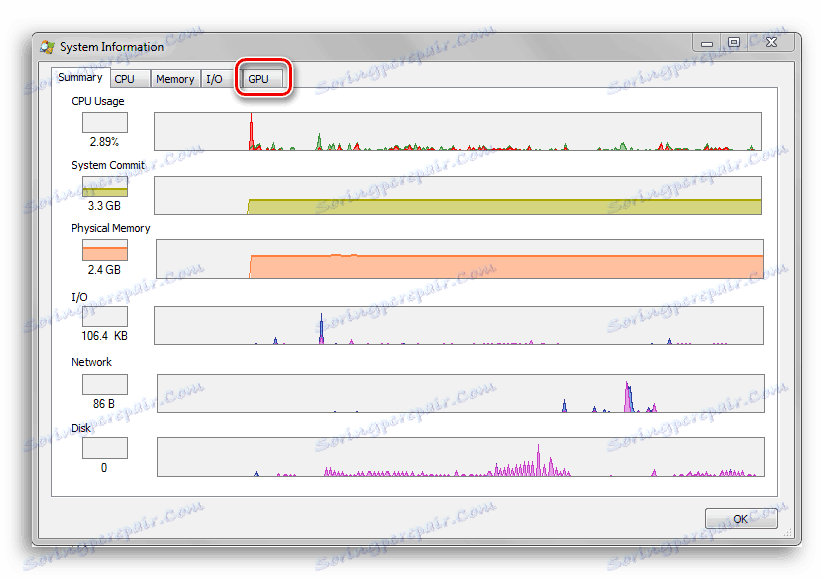
Task: Maximize the System Information window
Action: tap(734, 43)
